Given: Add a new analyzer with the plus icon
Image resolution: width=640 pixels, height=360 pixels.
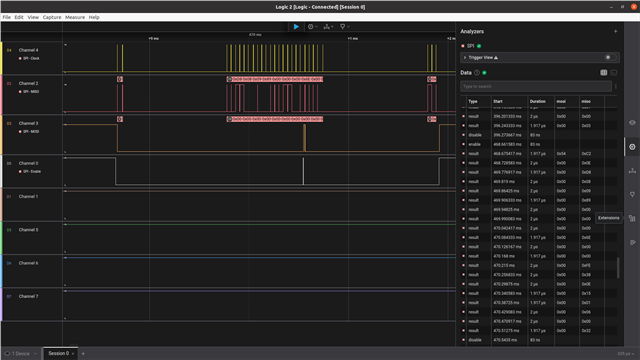Looking at the screenshot, I should pyautogui.click(x=616, y=31).
